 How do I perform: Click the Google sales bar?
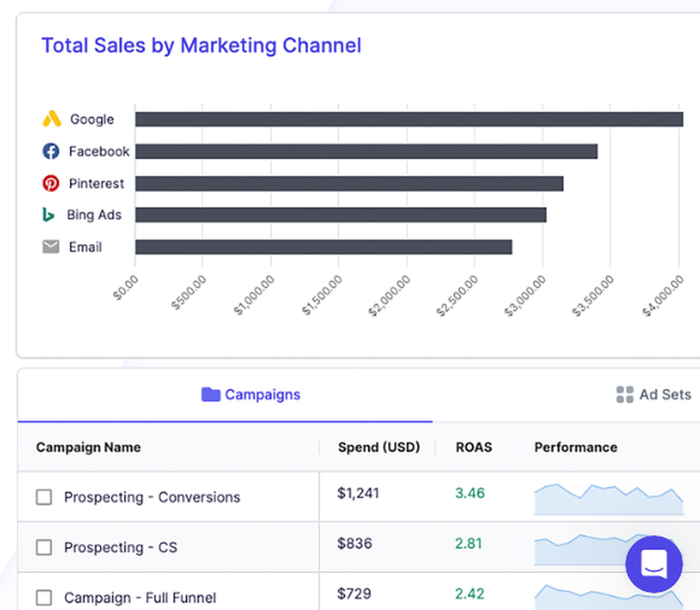coord(409,119)
